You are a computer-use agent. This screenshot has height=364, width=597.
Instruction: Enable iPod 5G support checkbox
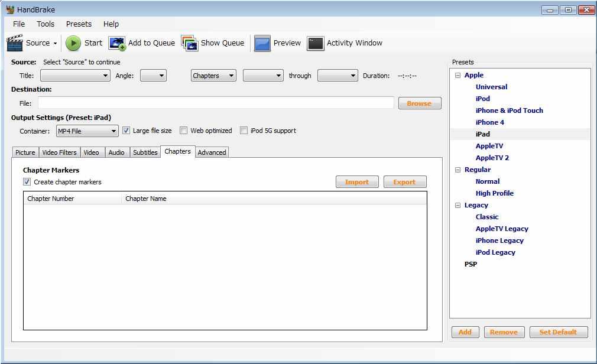tap(244, 131)
